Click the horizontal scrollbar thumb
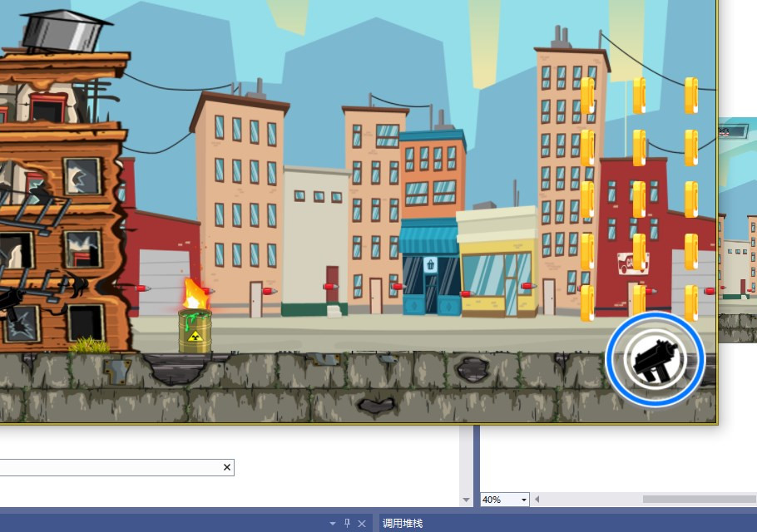The height and width of the screenshot is (532, 757). (x=699, y=500)
